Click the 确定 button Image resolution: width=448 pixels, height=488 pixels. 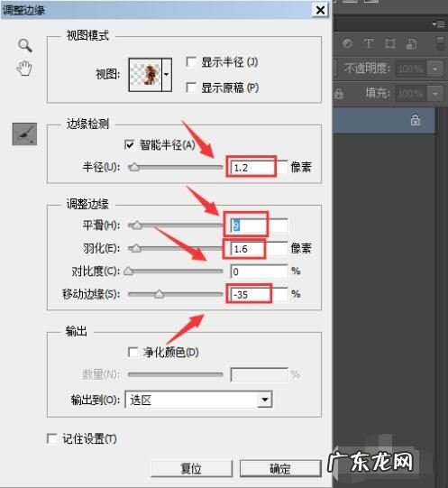280,468
